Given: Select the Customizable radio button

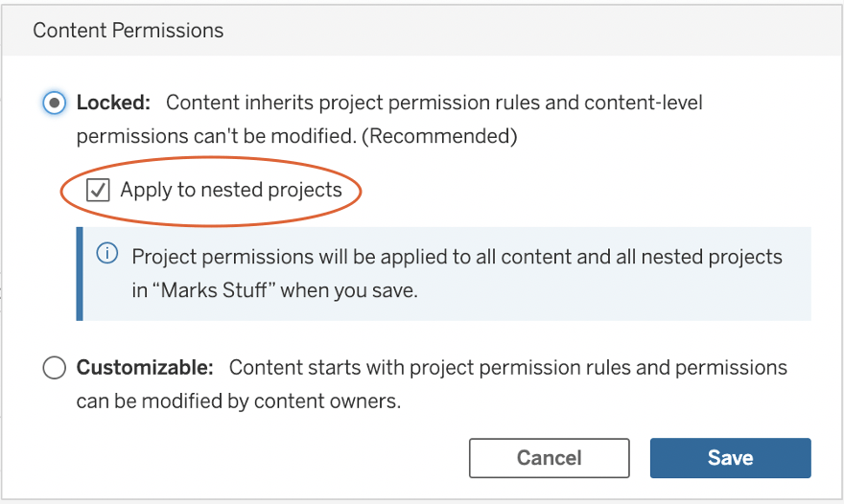Looking at the screenshot, I should click(55, 368).
